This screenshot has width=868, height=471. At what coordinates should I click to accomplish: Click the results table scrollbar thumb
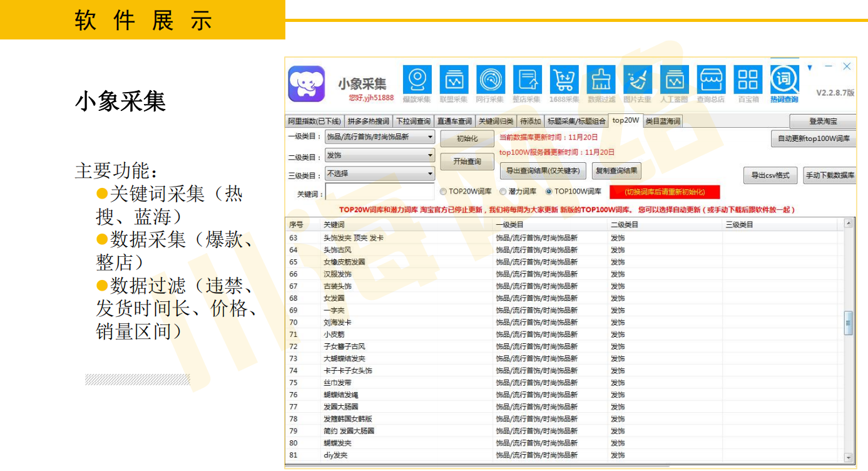coord(849,323)
